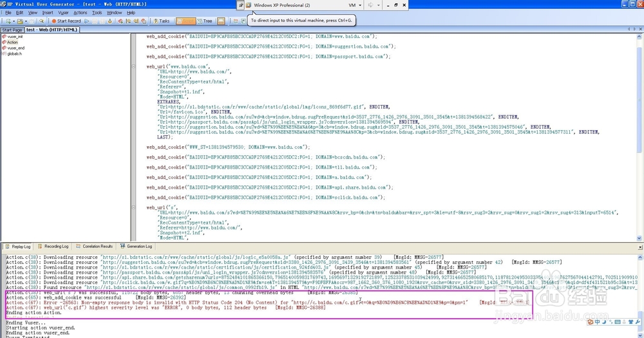Click the toolbar icon just left of Tasks

(x=144, y=21)
